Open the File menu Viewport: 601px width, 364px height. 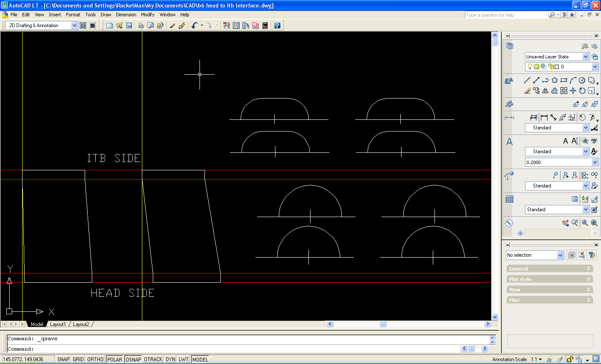[14, 15]
